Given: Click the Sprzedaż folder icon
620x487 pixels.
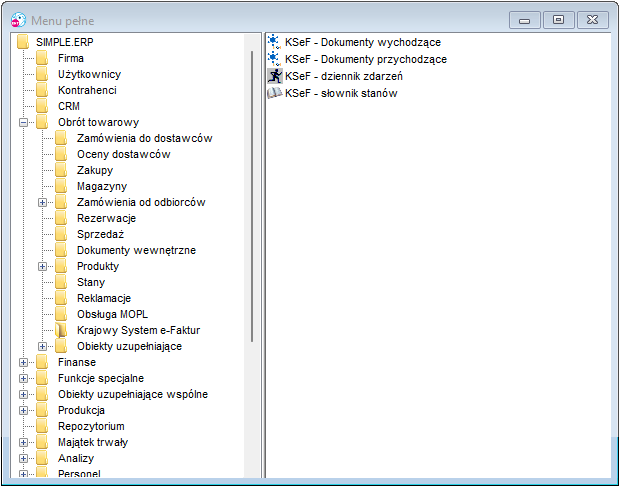Looking at the screenshot, I should pyautogui.click(x=61, y=234).
